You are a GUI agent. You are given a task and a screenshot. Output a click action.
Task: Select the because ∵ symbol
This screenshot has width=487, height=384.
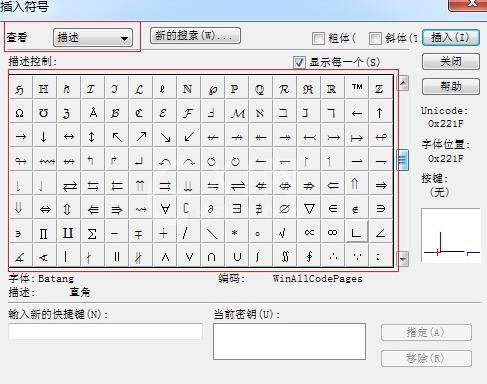tap(357, 256)
